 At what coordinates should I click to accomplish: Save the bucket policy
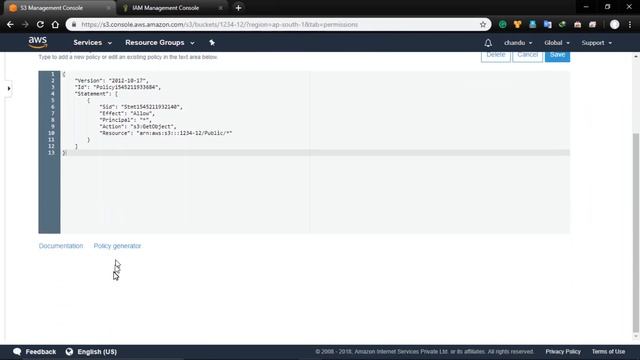557,56
